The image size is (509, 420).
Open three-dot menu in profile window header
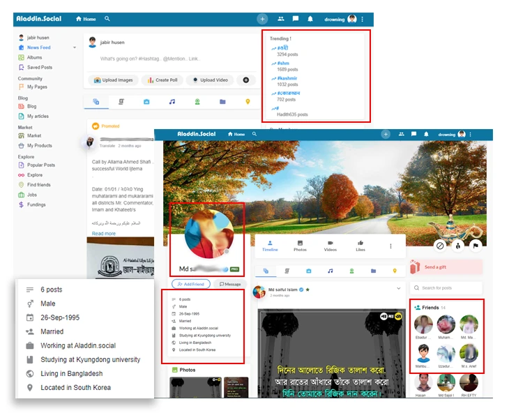470,134
